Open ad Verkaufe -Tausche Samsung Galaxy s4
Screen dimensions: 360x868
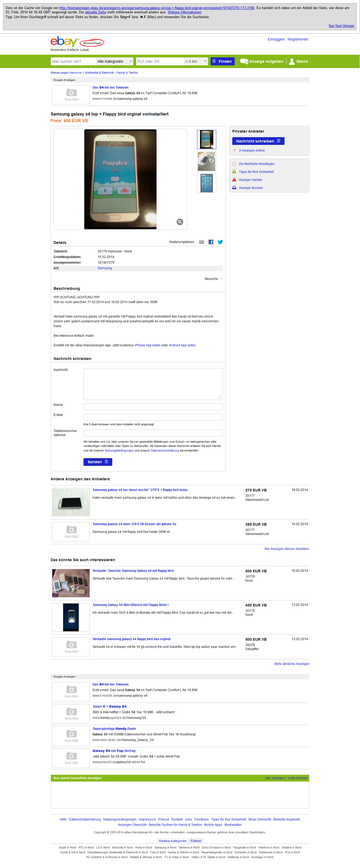pos(133,571)
